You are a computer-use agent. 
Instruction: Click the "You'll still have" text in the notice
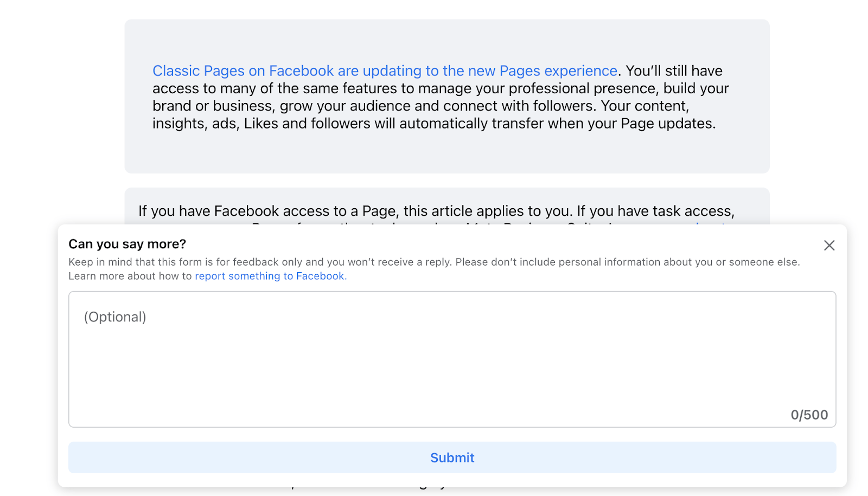[x=674, y=71]
